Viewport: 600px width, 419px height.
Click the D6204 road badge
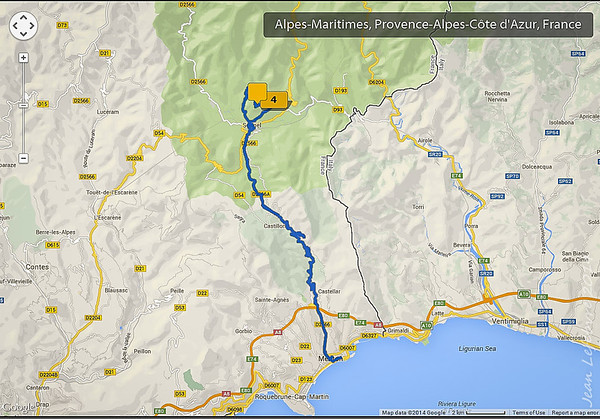pyautogui.click(x=377, y=82)
